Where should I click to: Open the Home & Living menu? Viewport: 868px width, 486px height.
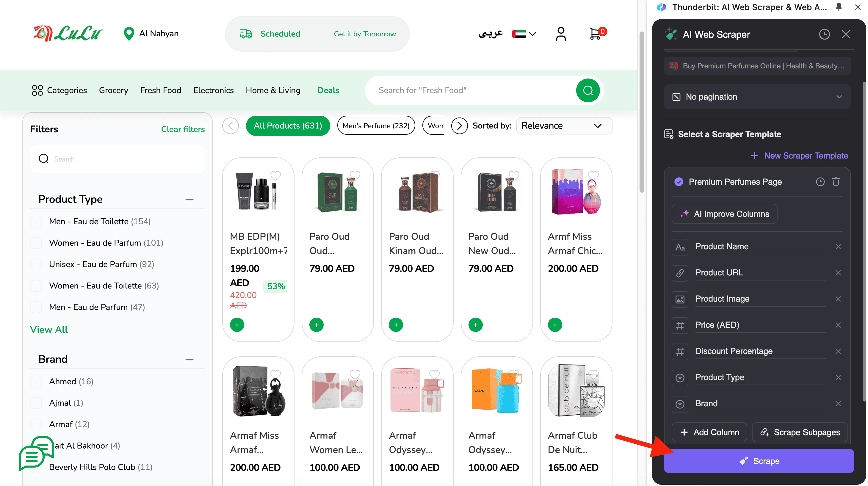[x=273, y=90]
